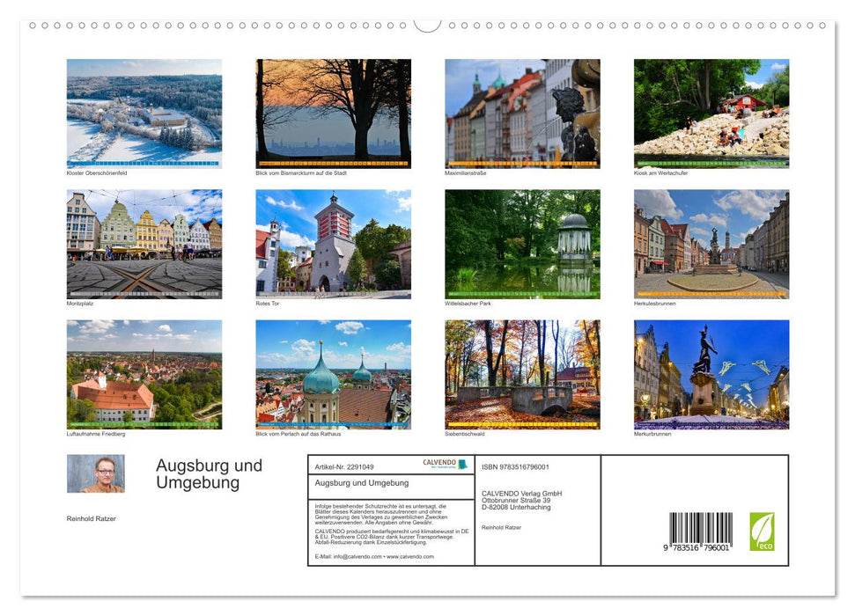Select the Siebentischwald autumn photo
The height and width of the screenshot is (616, 855).
(522, 375)
